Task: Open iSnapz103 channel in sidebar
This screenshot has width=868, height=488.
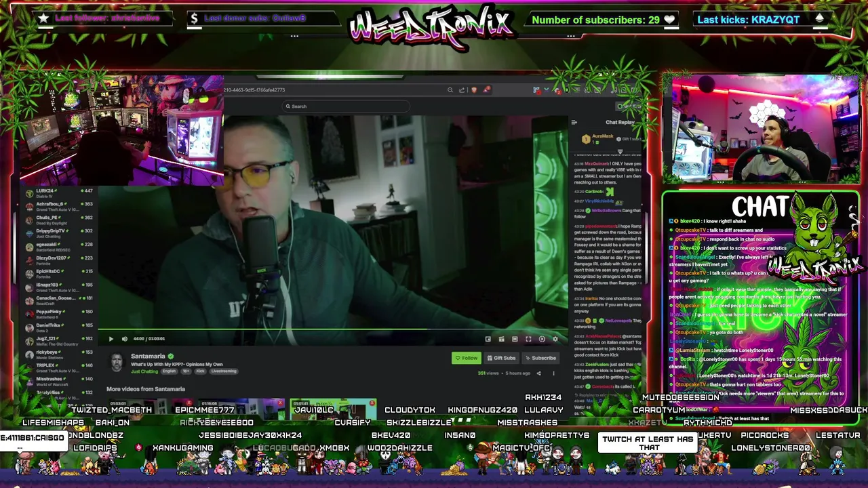Action: pos(58,287)
